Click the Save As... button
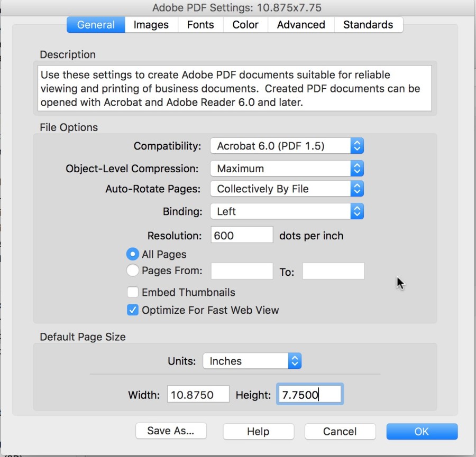This screenshot has height=457, width=476. pyautogui.click(x=171, y=431)
